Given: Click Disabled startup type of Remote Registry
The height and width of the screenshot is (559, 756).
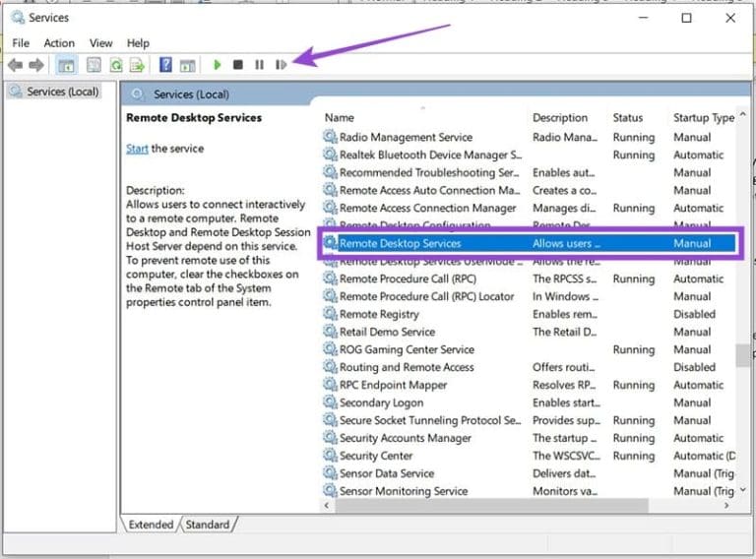Looking at the screenshot, I should [x=694, y=314].
